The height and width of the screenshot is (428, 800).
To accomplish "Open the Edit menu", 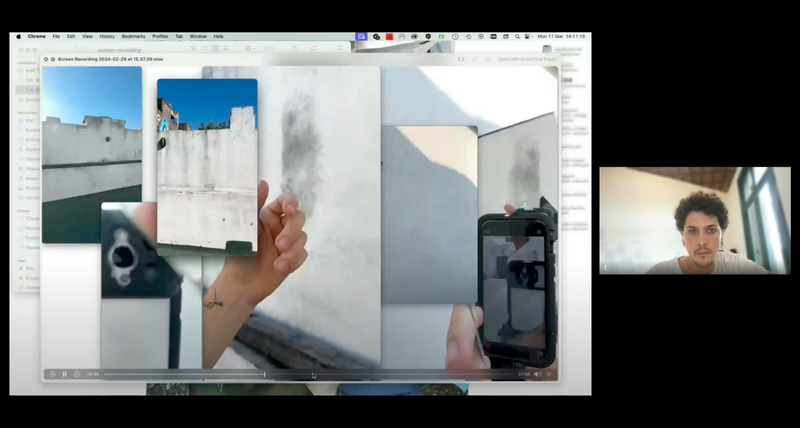I will (x=71, y=37).
